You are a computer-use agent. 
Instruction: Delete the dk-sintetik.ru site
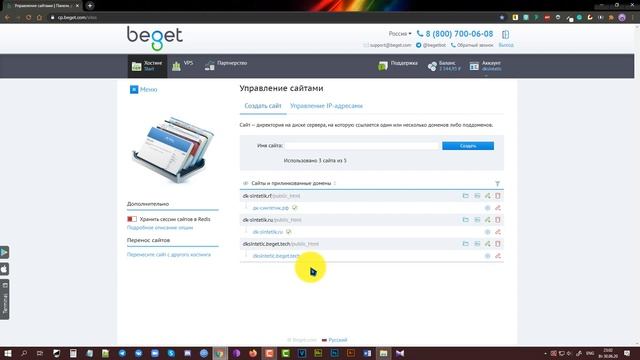(x=498, y=220)
